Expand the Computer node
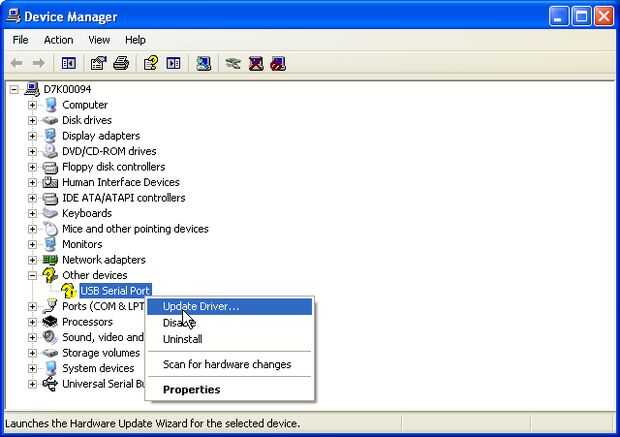This screenshot has height=437, width=620. [x=32, y=105]
